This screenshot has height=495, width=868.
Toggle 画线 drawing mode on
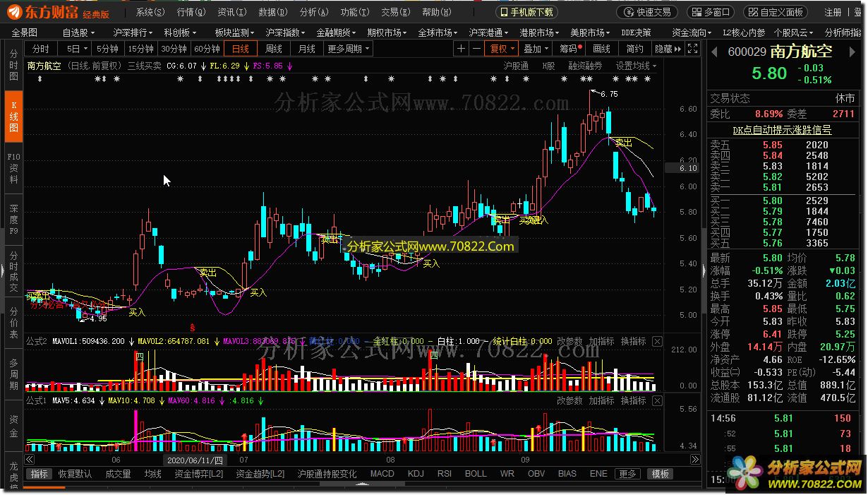pyautogui.click(x=601, y=49)
